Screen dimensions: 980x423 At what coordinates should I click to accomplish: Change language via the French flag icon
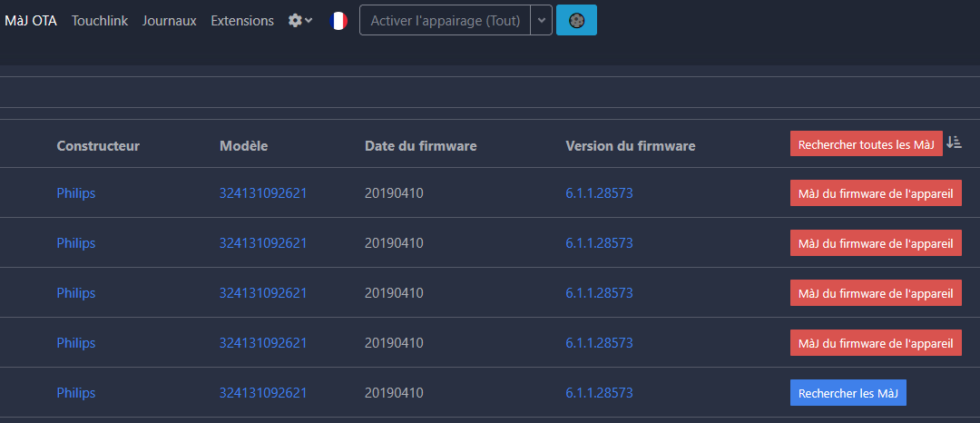(338, 21)
